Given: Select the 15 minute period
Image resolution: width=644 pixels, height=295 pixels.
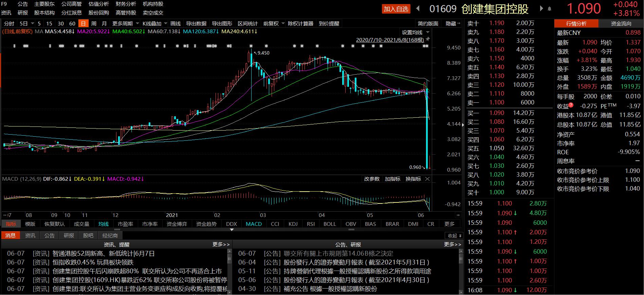Looking at the screenshot, I should 49,23.
